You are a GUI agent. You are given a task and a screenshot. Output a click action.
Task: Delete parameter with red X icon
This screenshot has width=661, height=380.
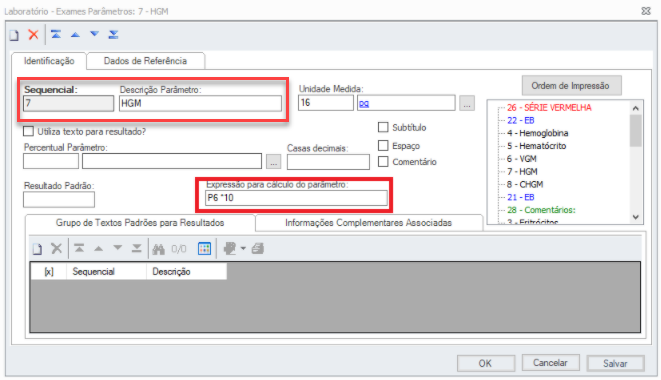click(33, 34)
